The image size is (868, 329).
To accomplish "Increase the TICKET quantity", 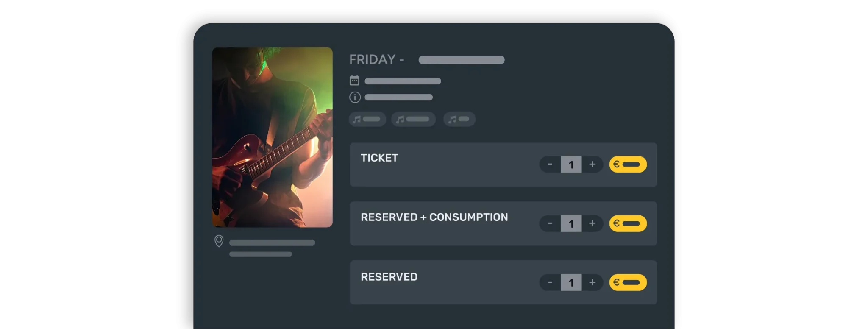I will pyautogui.click(x=593, y=164).
